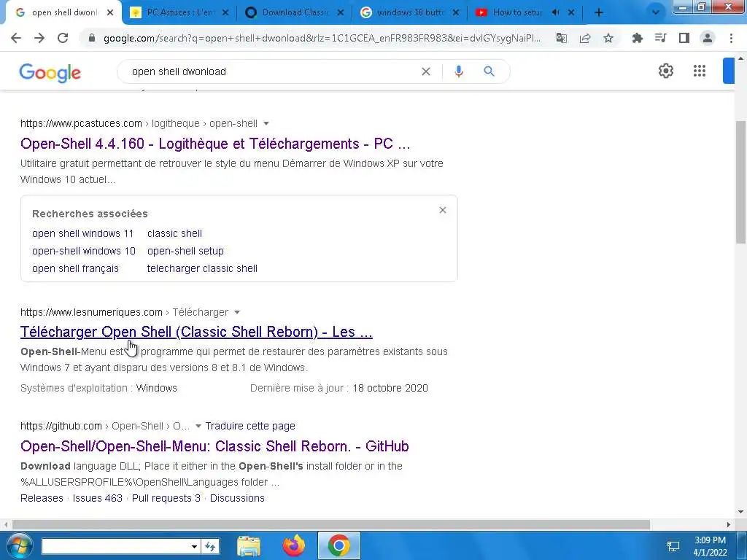The height and width of the screenshot is (560, 747).
Task: Submit search with the magnifier icon
Action: tap(489, 71)
